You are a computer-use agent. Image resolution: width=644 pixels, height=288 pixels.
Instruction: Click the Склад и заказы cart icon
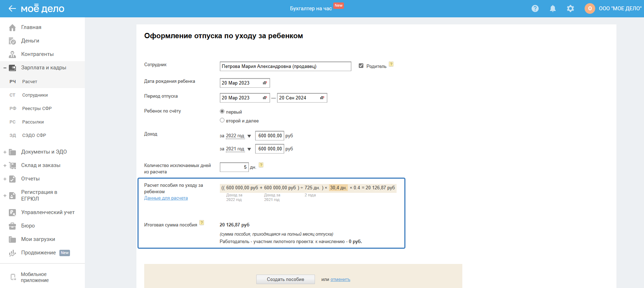pos(12,165)
